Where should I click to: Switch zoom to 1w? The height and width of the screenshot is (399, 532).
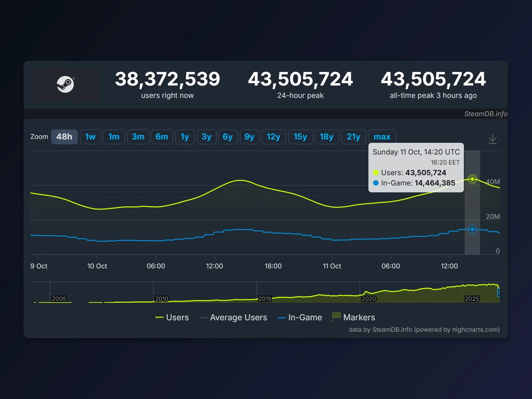click(x=91, y=137)
